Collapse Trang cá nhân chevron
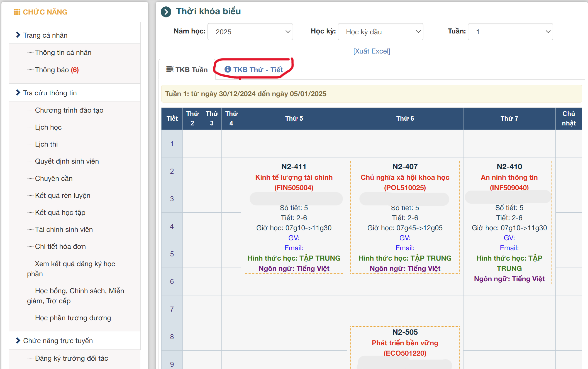The height and width of the screenshot is (369, 588). pos(18,35)
